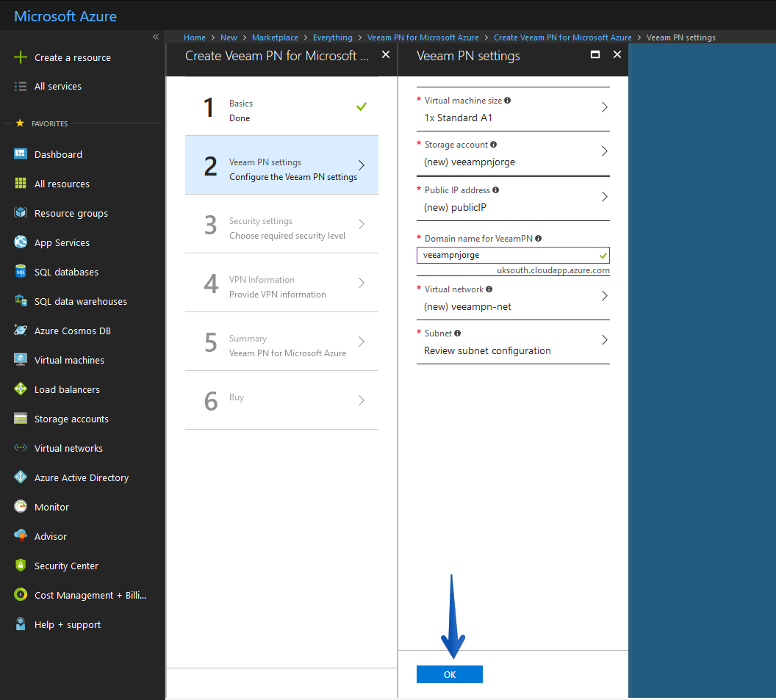Open step 5 Summary chevron

pyautogui.click(x=362, y=342)
